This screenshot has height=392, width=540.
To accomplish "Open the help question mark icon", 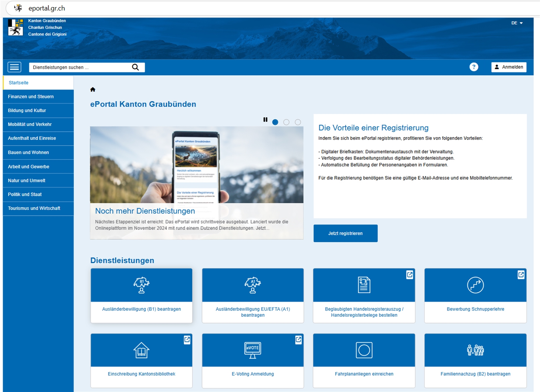I will coord(474,67).
